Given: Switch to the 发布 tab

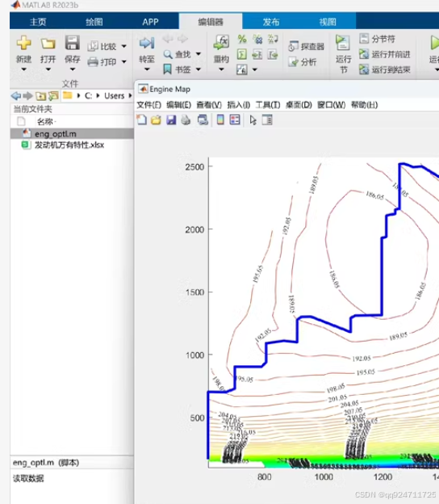Looking at the screenshot, I should pos(270,22).
